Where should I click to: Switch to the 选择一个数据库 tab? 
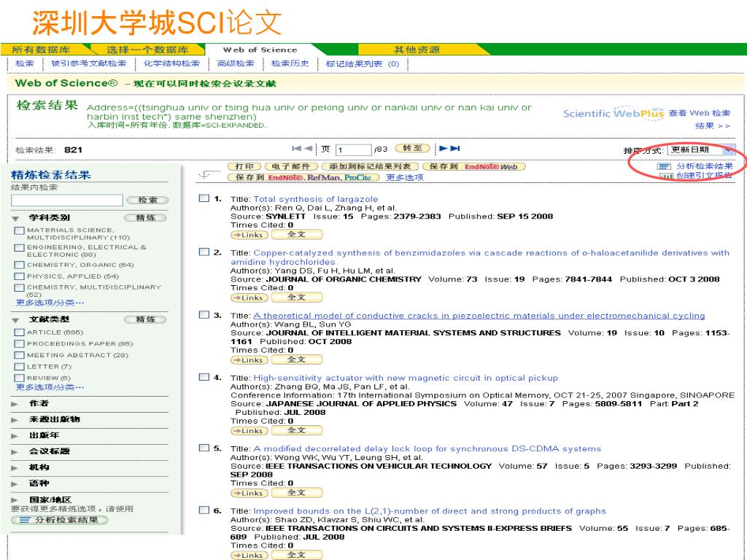(147, 50)
